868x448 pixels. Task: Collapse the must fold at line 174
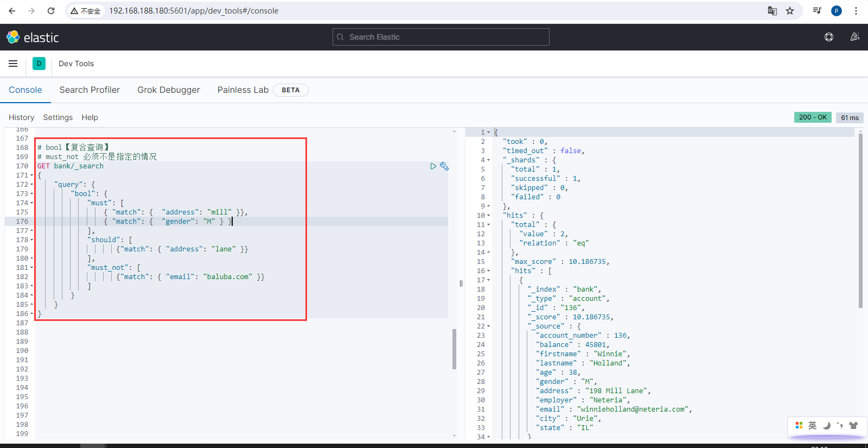pos(32,203)
